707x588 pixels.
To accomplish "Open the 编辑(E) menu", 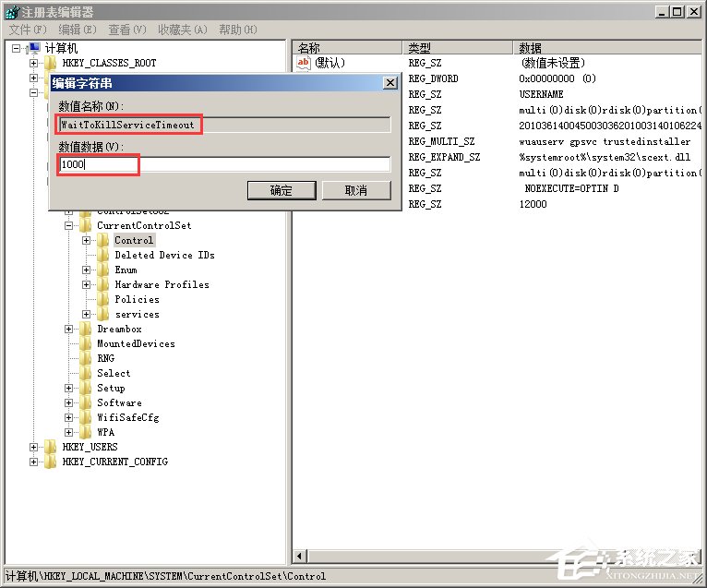I will point(78,30).
